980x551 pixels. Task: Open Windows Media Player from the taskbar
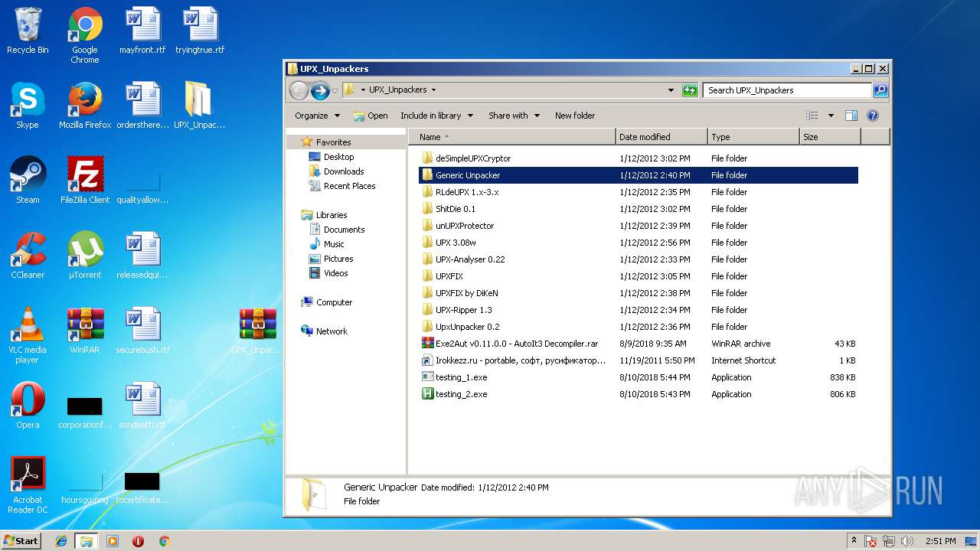[113, 541]
